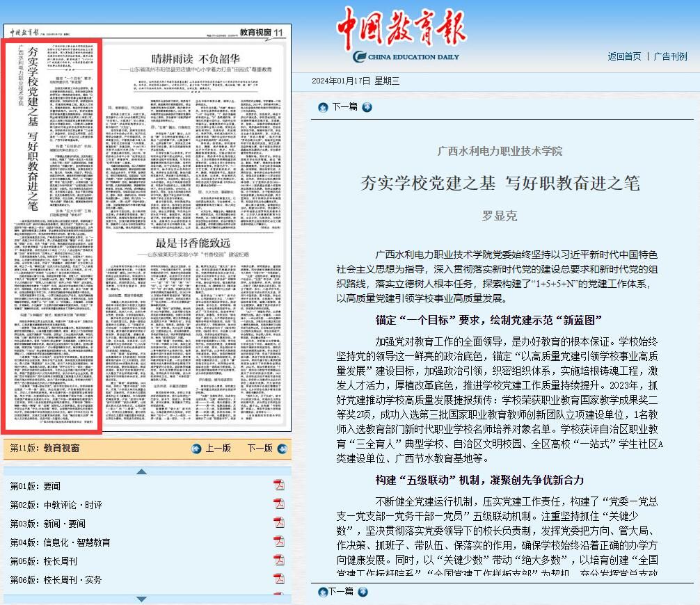
Task: Open article 晴耕雨读 不负韶华 on page thumbnail
Action: (x=196, y=59)
